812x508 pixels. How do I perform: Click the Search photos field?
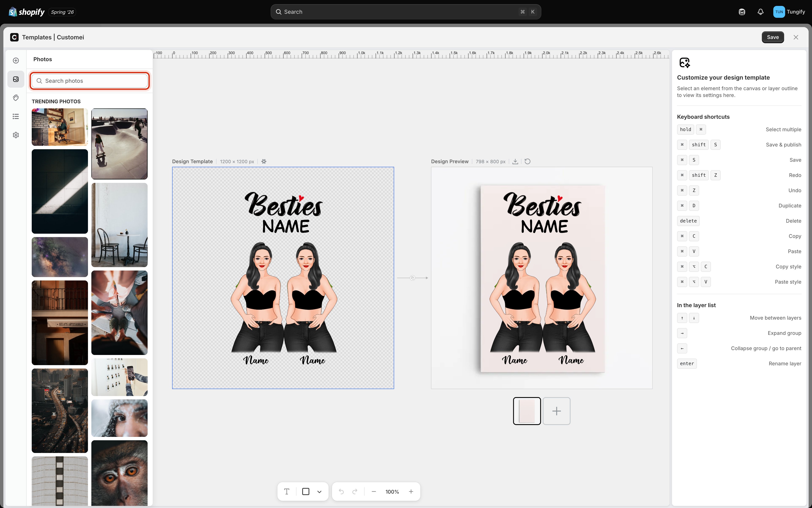(90, 81)
